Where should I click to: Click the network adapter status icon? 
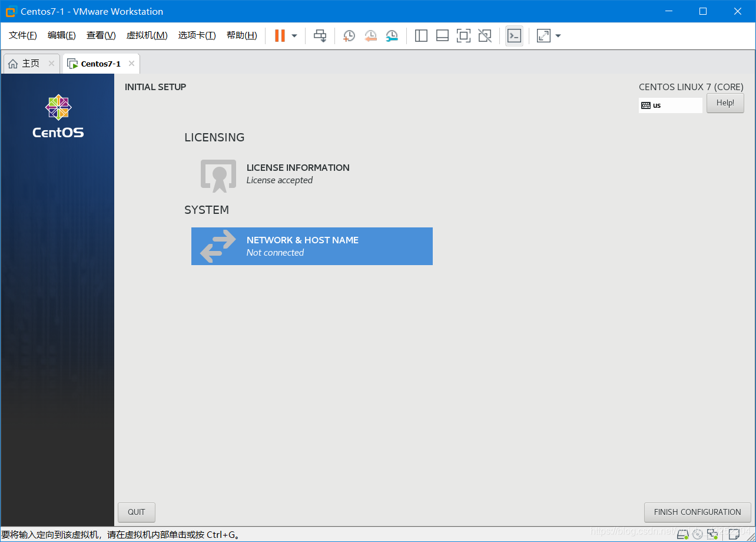tap(713, 534)
